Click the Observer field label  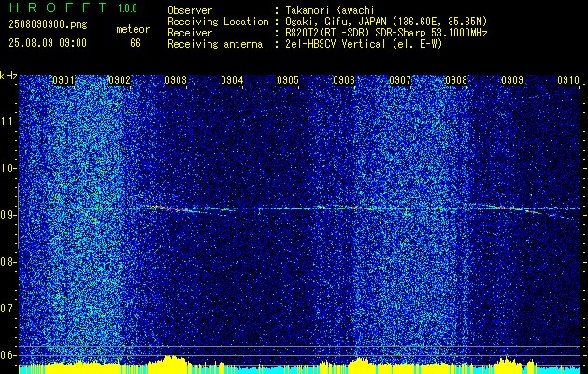190,10
